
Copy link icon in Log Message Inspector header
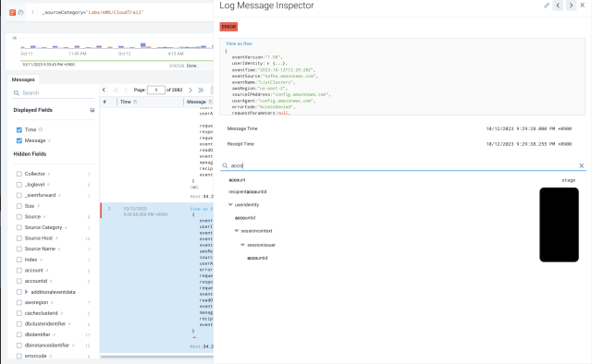(547, 6)
